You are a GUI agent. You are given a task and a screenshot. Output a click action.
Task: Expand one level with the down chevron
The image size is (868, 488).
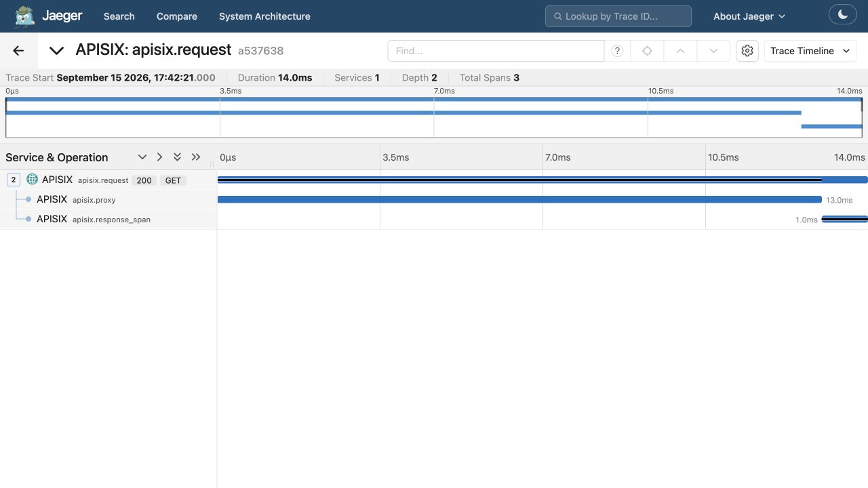tap(142, 157)
